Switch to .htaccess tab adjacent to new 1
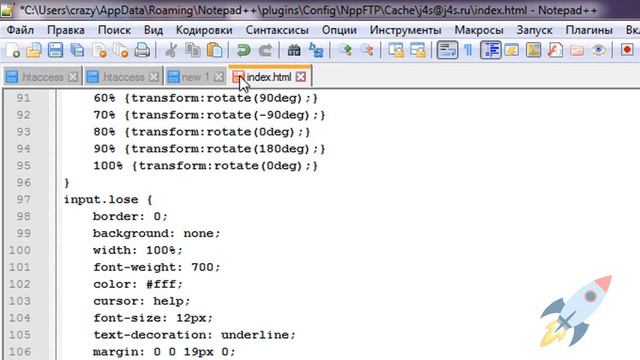Viewport: 640px width, 360px height. (x=123, y=77)
